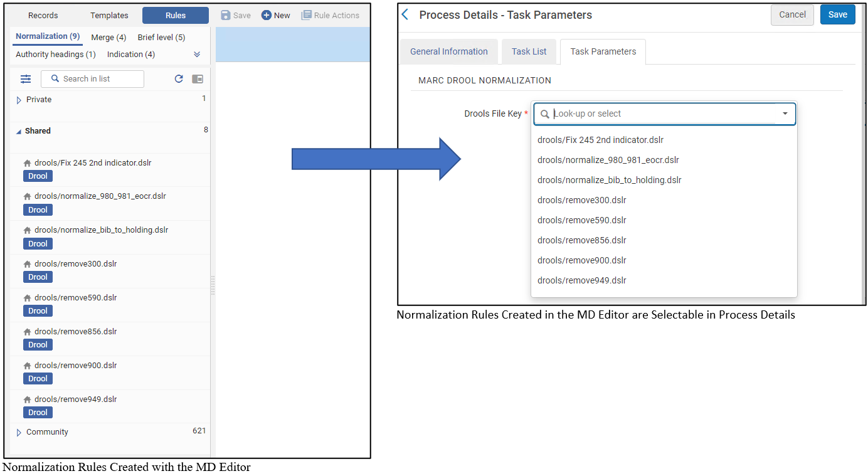Show more rule types with double chevron
Image resolution: width=868 pixels, height=476 pixels.
(x=197, y=55)
